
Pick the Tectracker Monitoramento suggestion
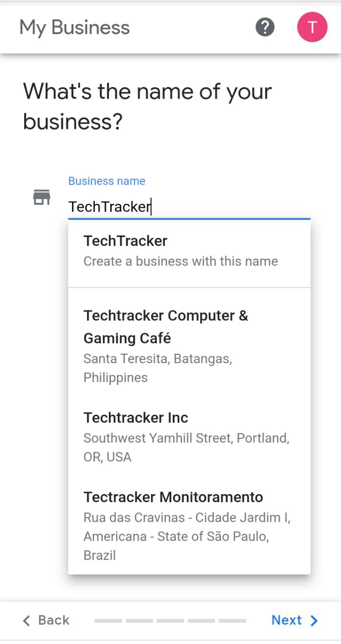click(x=189, y=526)
